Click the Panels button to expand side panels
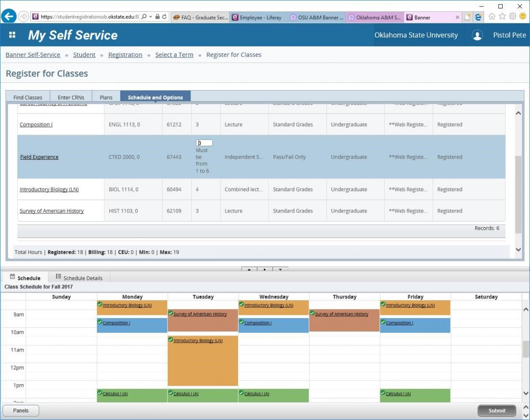Image resolution: width=530 pixels, height=420 pixels. pyautogui.click(x=20, y=410)
